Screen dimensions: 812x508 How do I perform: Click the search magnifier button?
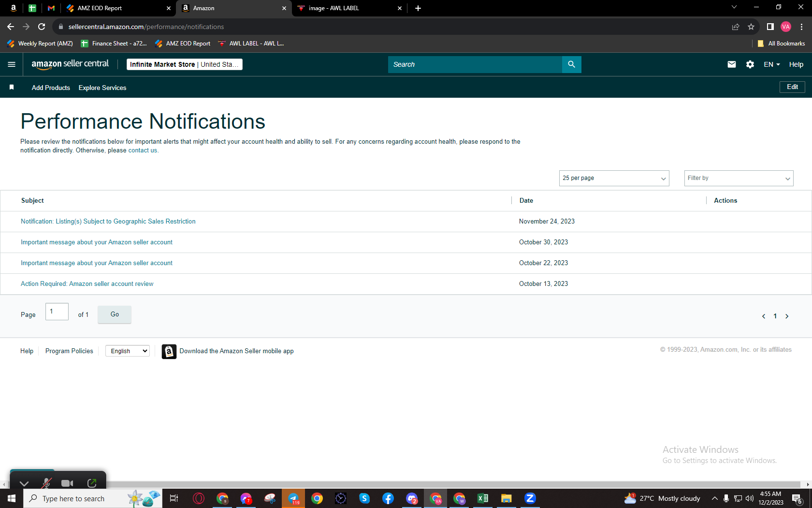pos(571,64)
